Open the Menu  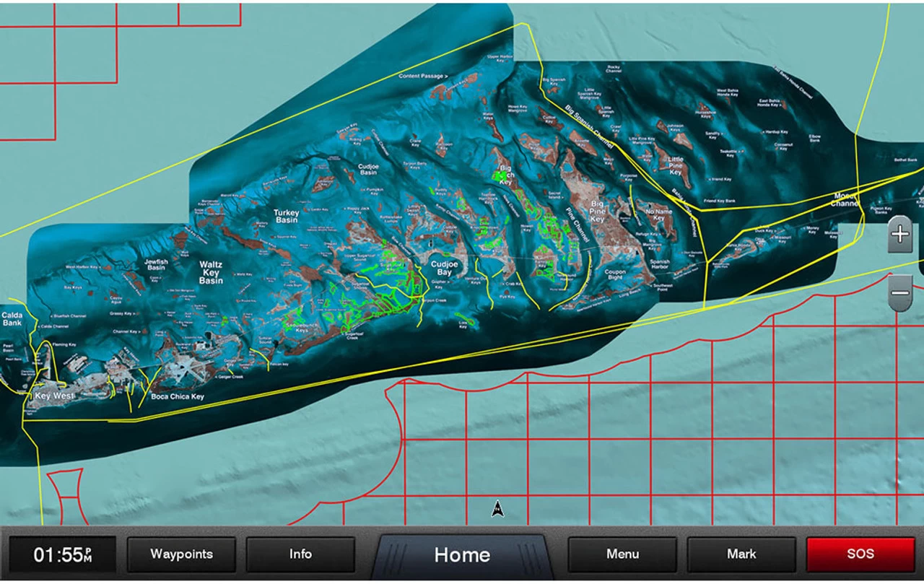622,554
